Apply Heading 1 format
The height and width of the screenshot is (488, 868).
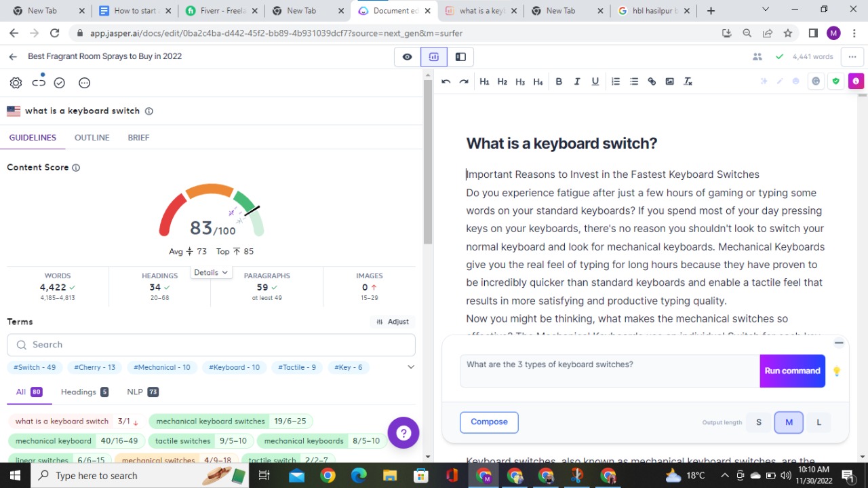pos(484,81)
